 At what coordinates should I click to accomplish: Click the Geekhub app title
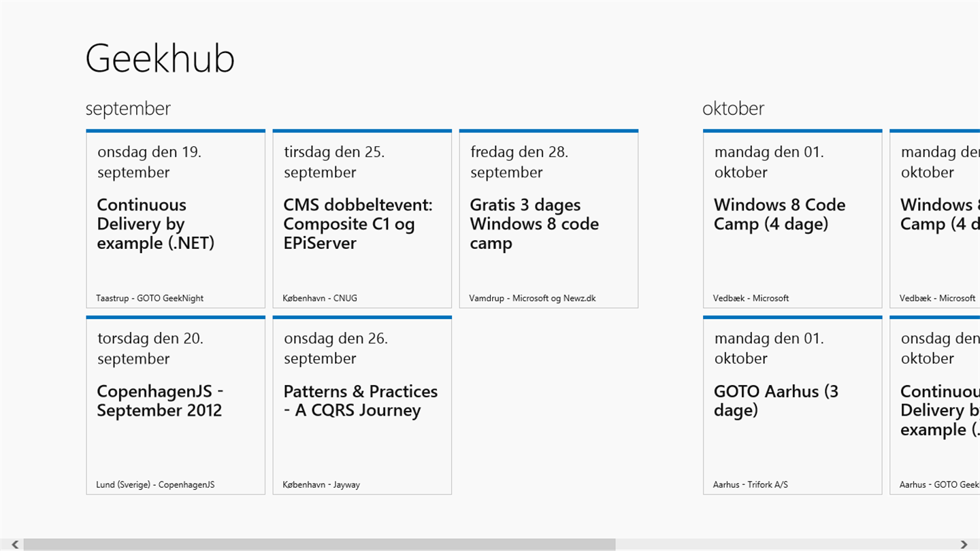pos(160,58)
